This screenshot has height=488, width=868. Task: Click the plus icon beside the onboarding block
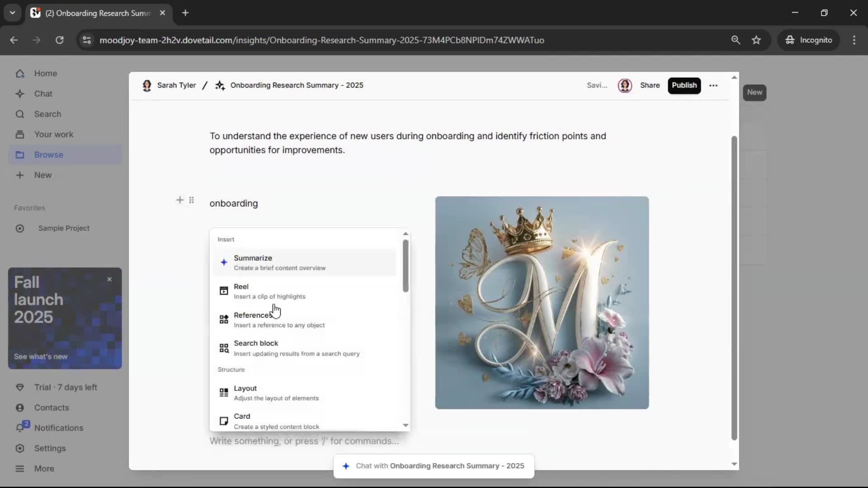[x=180, y=200]
